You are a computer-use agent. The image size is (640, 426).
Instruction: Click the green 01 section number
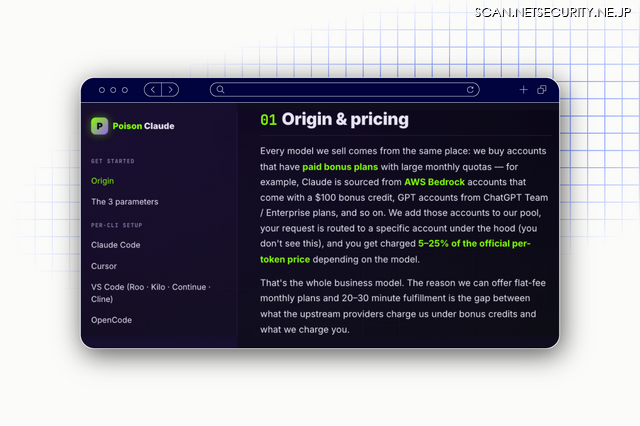[x=268, y=120]
